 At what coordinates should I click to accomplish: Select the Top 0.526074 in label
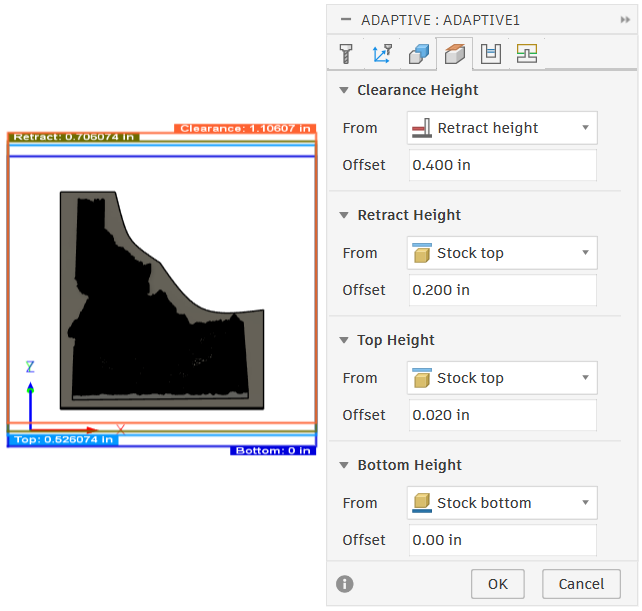63,440
